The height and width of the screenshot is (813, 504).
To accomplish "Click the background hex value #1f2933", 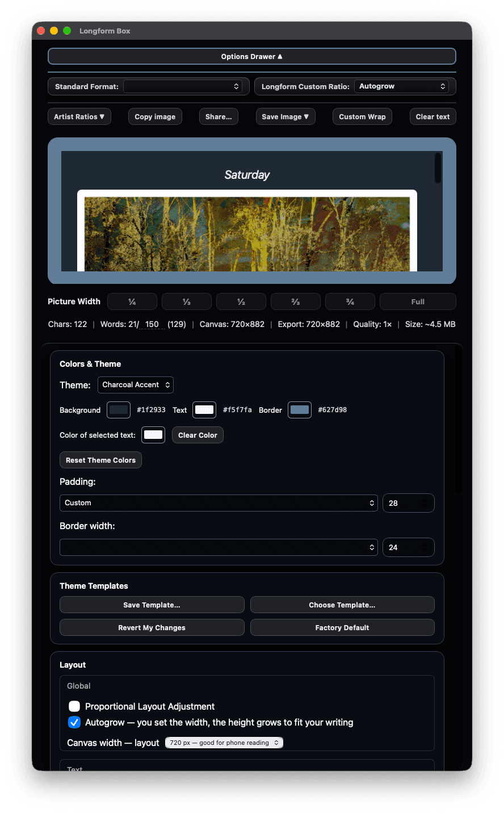I will [x=151, y=410].
